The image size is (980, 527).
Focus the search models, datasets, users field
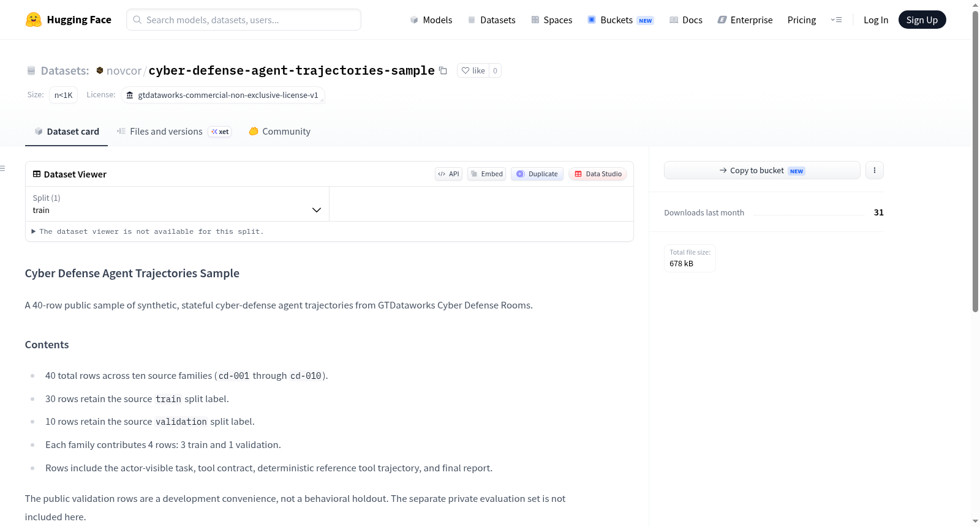click(244, 20)
